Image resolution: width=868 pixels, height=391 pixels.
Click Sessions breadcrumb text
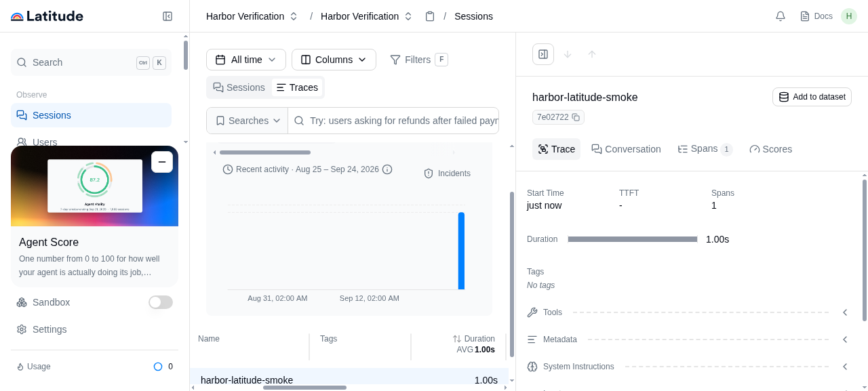pos(473,16)
